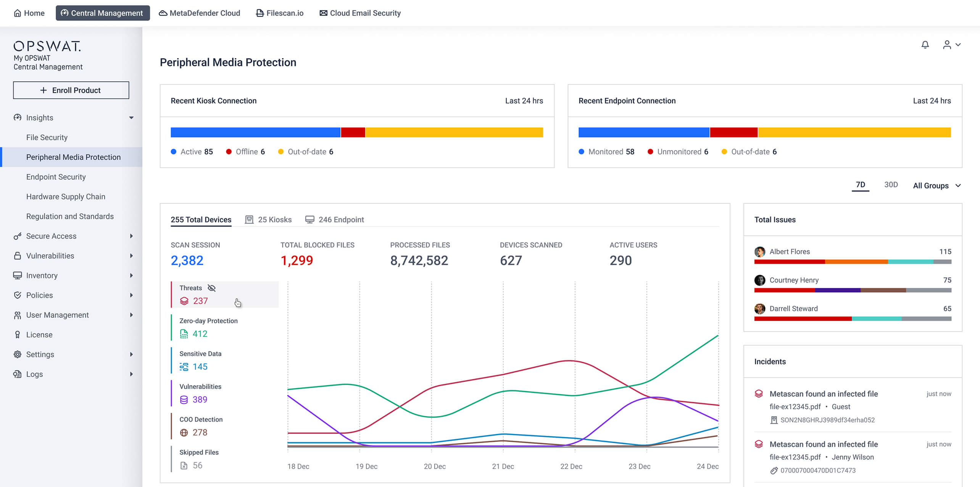Click the Skipped Files icon
Viewport: 980px width, 487px height.
[x=184, y=465]
